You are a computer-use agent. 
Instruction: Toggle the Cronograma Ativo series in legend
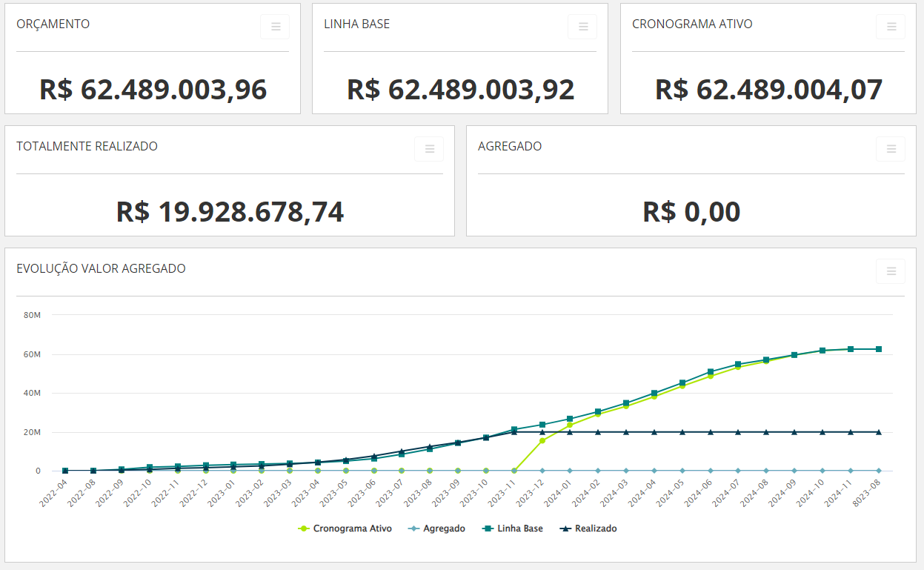tap(345, 528)
